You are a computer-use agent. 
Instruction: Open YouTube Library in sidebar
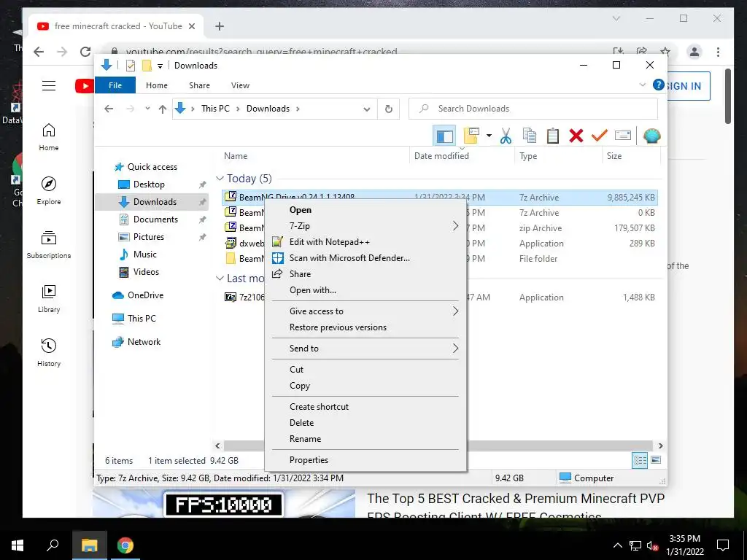tap(49, 298)
